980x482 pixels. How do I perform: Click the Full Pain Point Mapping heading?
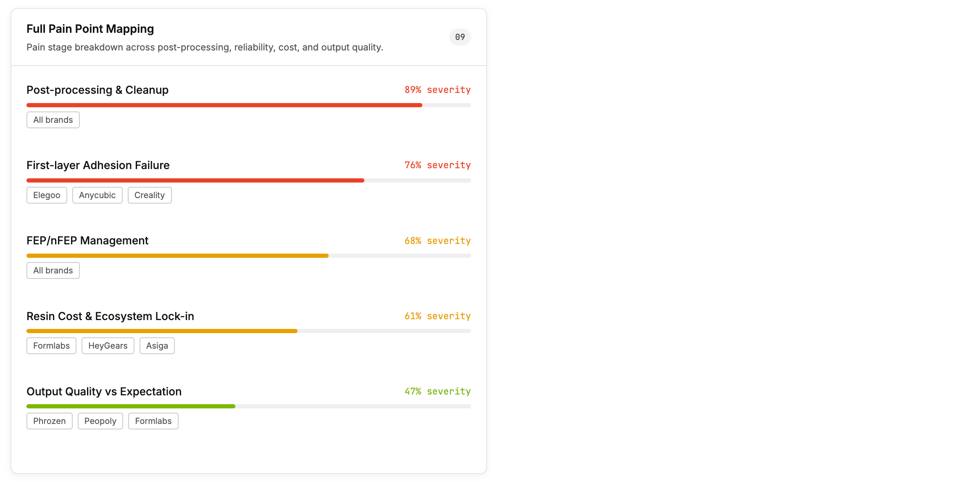pos(90,29)
